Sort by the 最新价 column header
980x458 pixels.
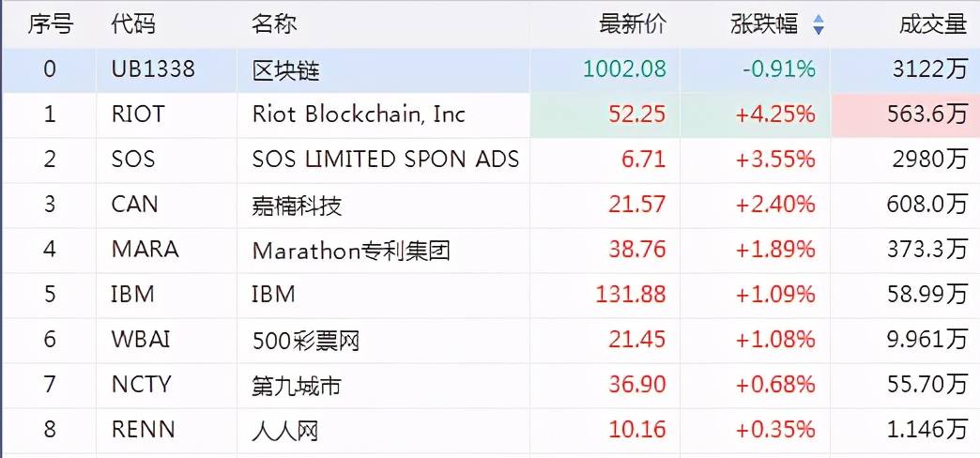633,24
